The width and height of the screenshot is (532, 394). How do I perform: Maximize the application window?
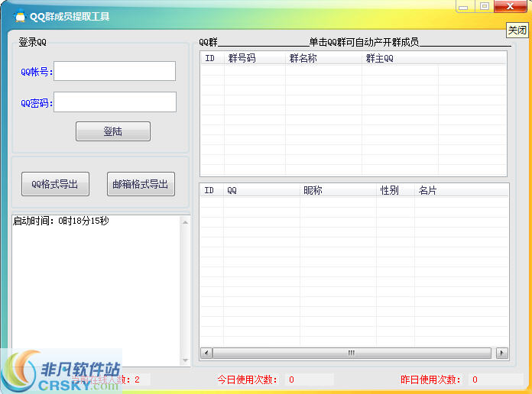coord(485,6)
